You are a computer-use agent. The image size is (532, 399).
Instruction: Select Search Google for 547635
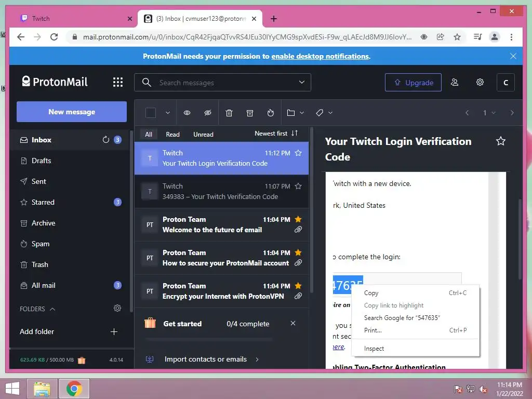tap(415, 318)
